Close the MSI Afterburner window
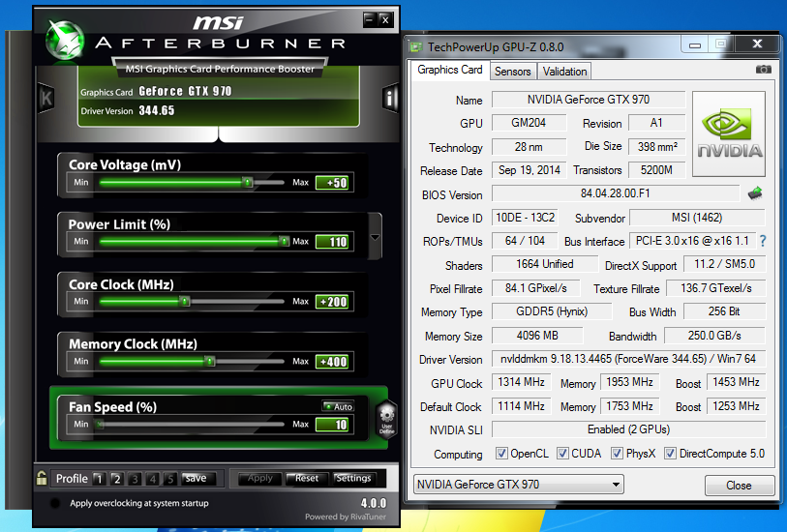This screenshot has width=787, height=532. (x=385, y=20)
